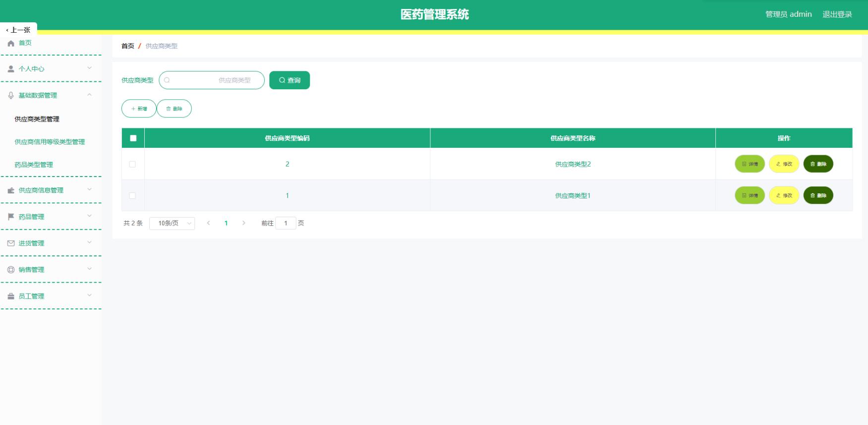Click the name cell 供应商类型2
The width and height of the screenshot is (868, 425).
(x=573, y=164)
